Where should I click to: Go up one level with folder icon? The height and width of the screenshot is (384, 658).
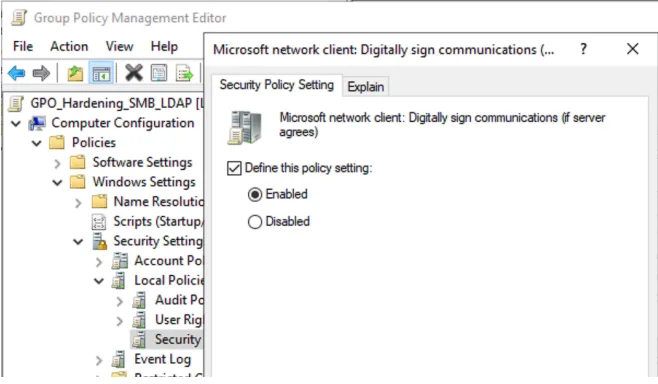pyautogui.click(x=76, y=73)
